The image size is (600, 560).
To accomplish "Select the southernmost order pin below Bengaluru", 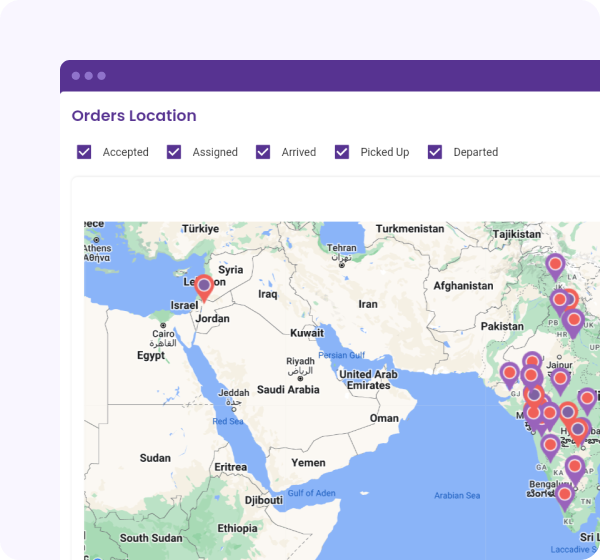I will pos(565,494).
